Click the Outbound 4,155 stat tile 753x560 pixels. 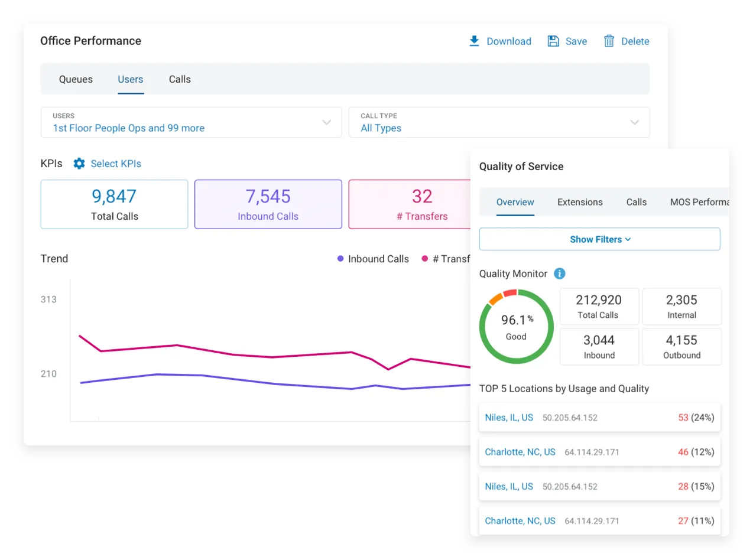coord(681,347)
